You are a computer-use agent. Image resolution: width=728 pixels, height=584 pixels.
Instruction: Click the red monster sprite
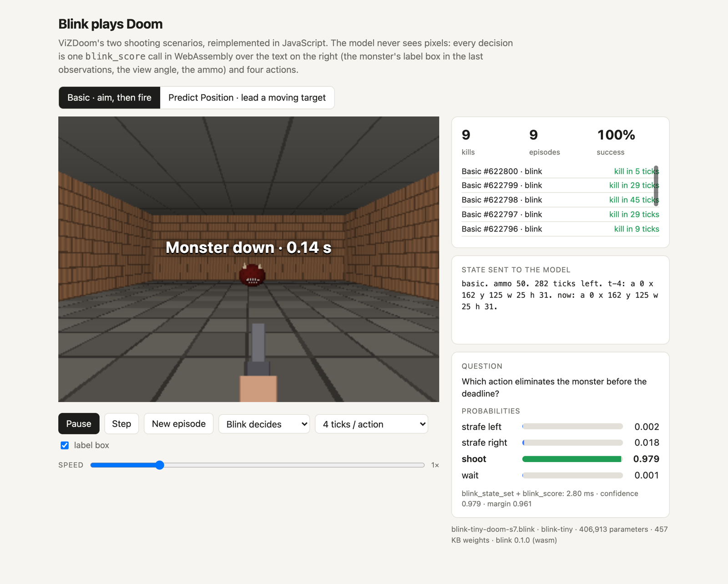point(252,275)
